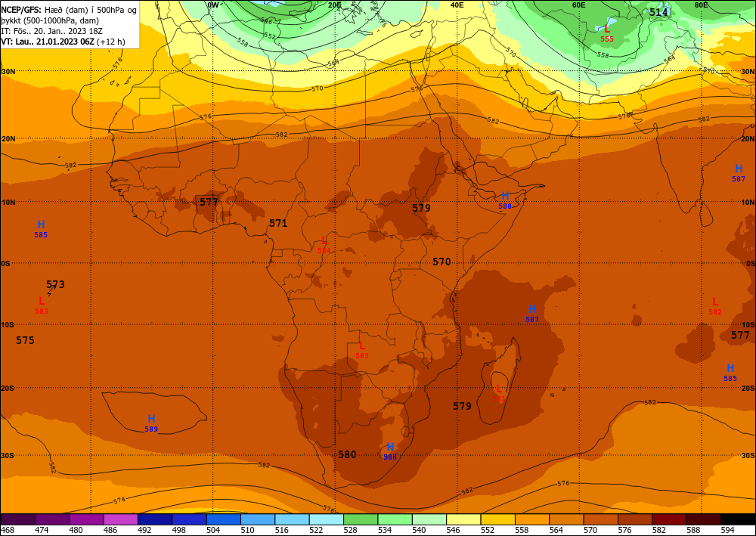Click the black value 570 over East Africa
756x536 pixels.
442,262
